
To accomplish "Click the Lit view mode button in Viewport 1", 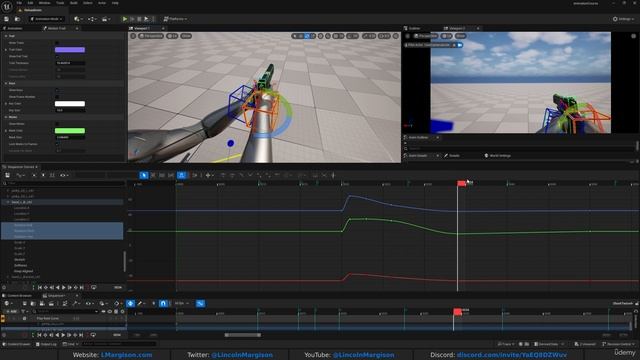I will tap(172, 36).
